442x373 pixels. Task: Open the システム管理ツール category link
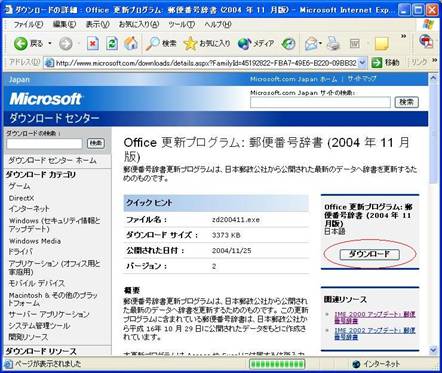39,326
